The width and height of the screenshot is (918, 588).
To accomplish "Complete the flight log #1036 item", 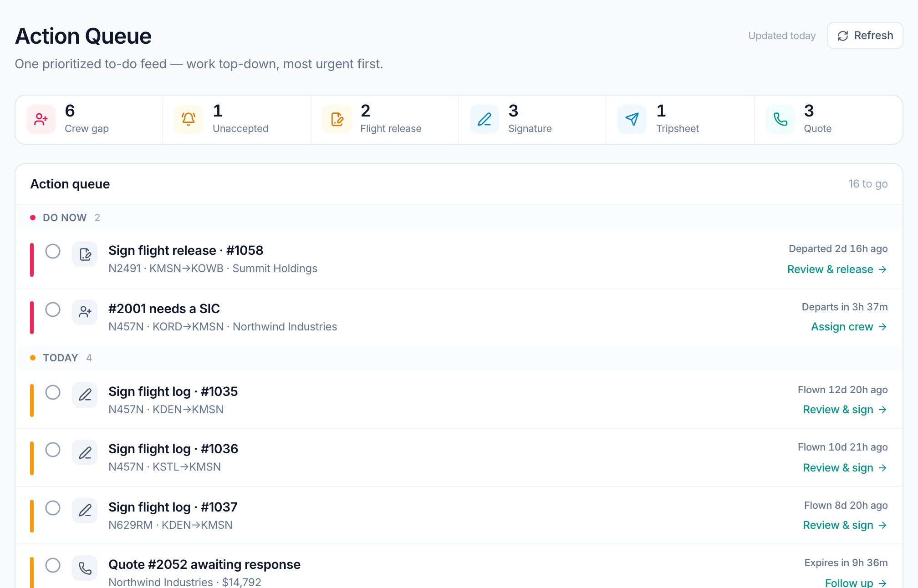I will [x=53, y=450].
